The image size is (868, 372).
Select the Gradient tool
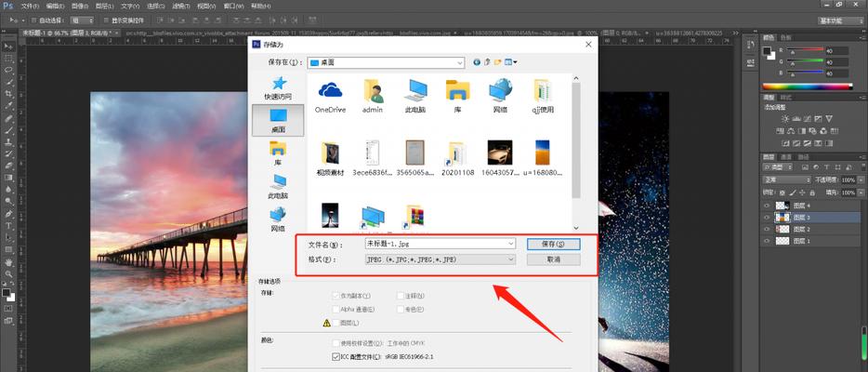(9, 178)
